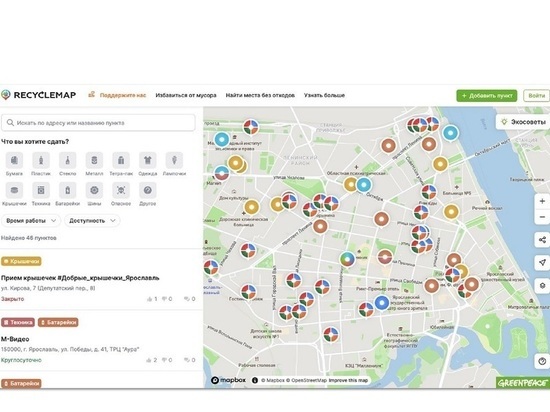
Task: Click the share map icon
Action: tap(542, 240)
